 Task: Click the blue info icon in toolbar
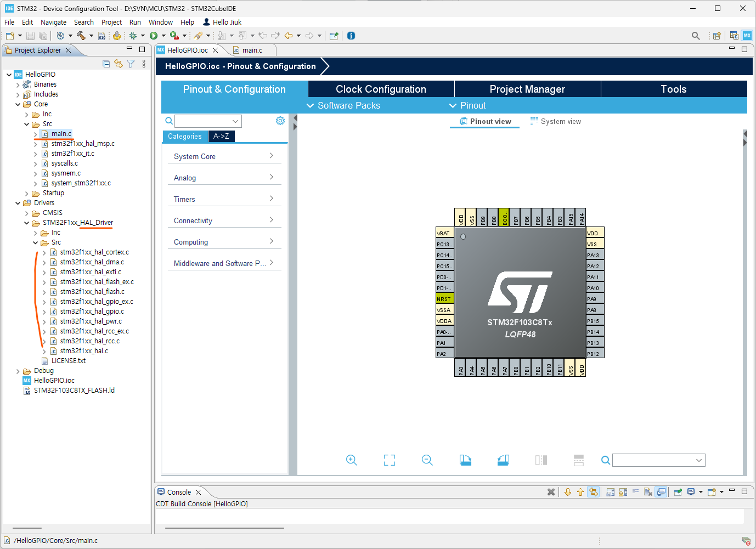(x=351, y=36)
